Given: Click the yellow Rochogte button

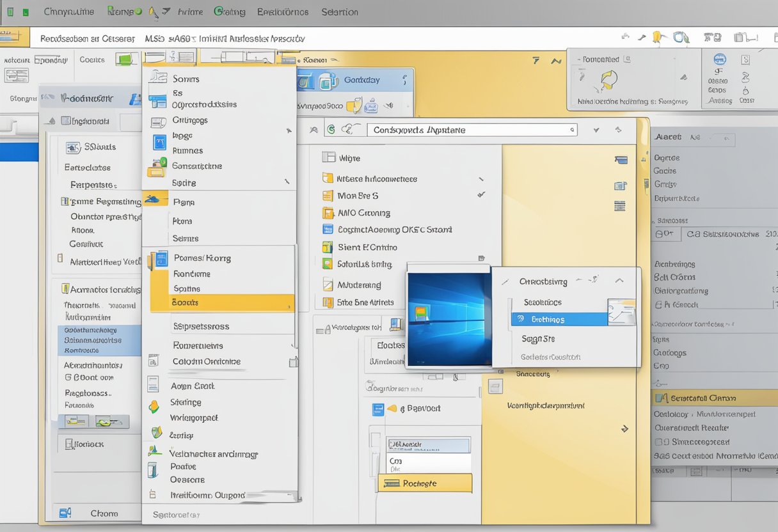Looking at the screenshot, I should tap(425, 483).
